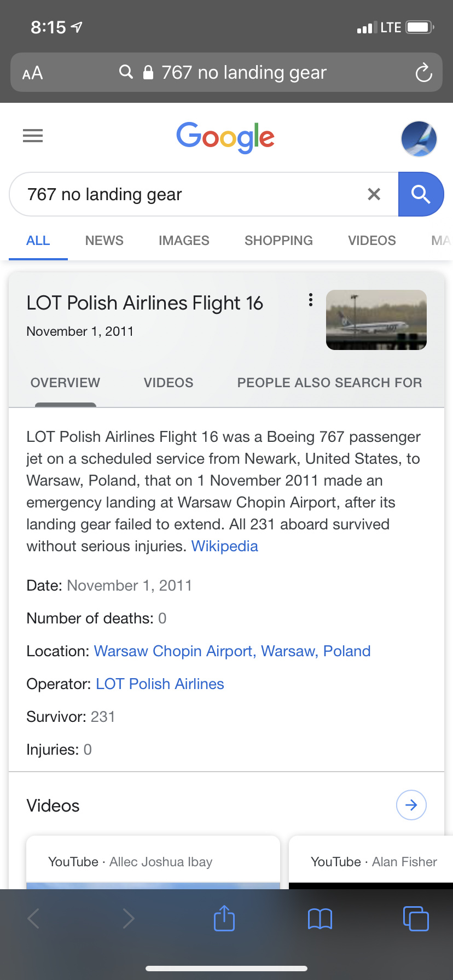Open the three-dot options for Flight 16

pyautogui.click(x=311, y=300)
